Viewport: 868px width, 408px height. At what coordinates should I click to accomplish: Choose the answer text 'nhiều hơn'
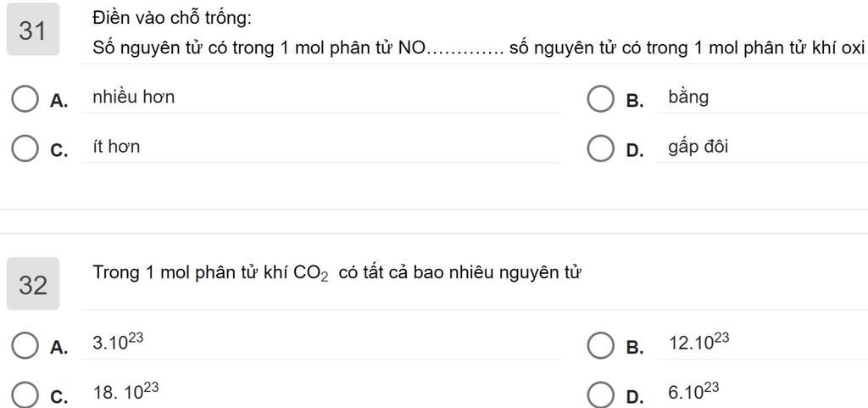[x=133, y=98]
